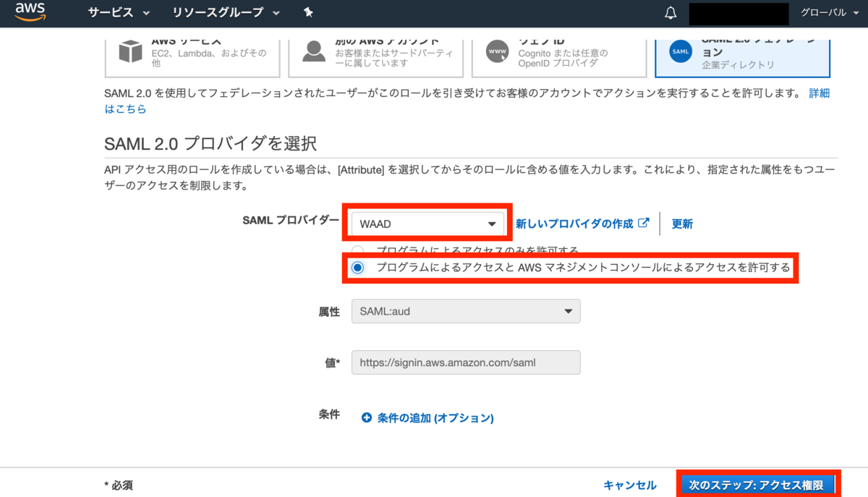This screenshot has width=868, height=497.
Task: Click 条件の追加 (オプション) link
Action: (x=435, y=417)
